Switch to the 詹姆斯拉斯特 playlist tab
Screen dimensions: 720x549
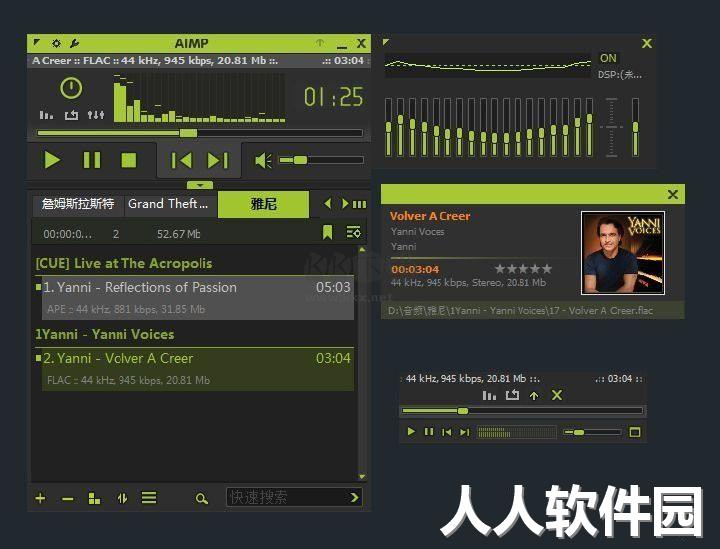tap(78, 204)
